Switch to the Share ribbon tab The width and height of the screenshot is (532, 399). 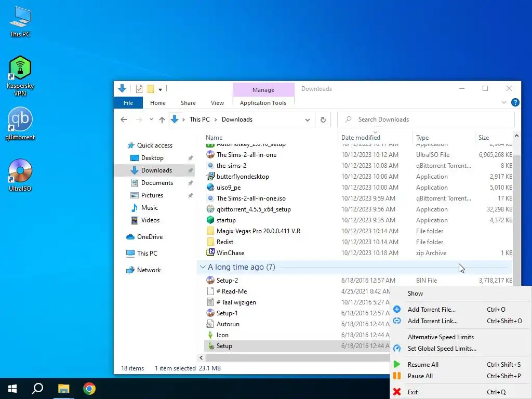tap(188, 103)
